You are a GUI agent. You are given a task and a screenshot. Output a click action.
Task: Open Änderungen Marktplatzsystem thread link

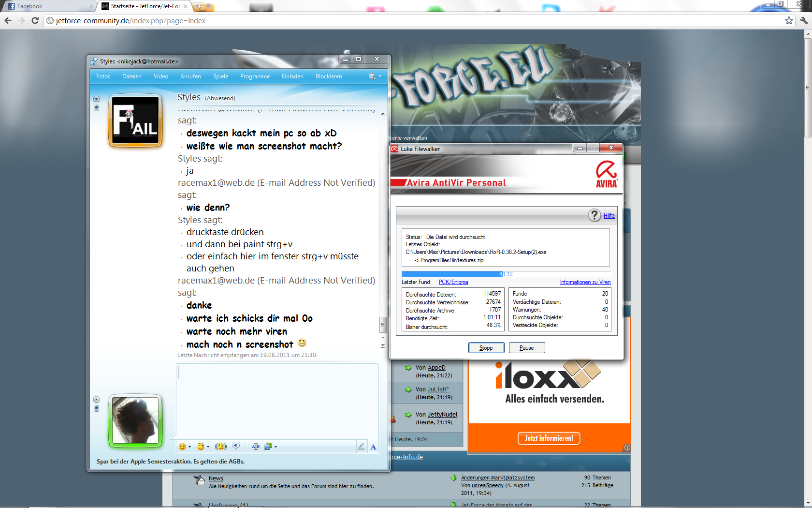(498, 478)
